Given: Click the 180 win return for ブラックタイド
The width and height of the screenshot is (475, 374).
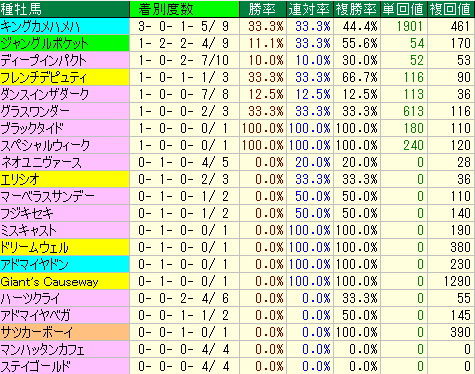Looking at the screenshot, I should [x=413, y=128].
